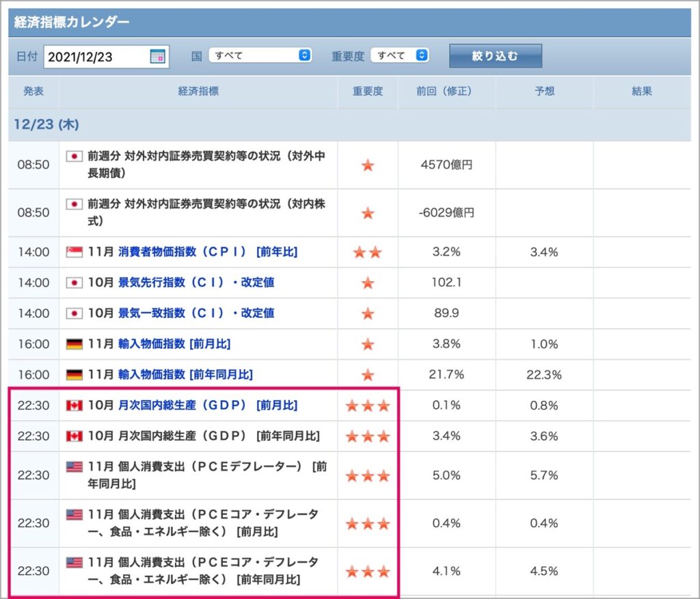Click the US flag beside PCEデフレーター row

coord(74,467)
